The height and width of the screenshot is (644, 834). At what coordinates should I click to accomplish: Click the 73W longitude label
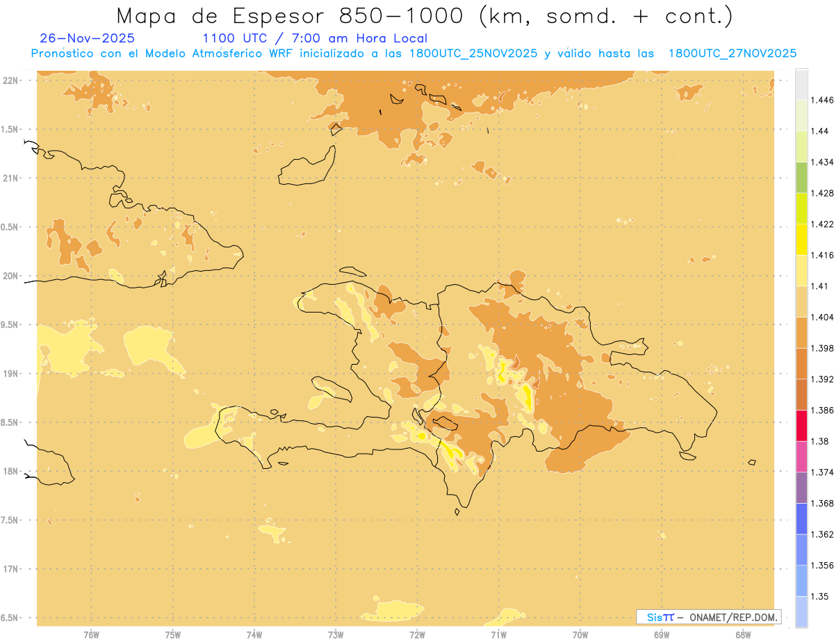tap(336, 635)
